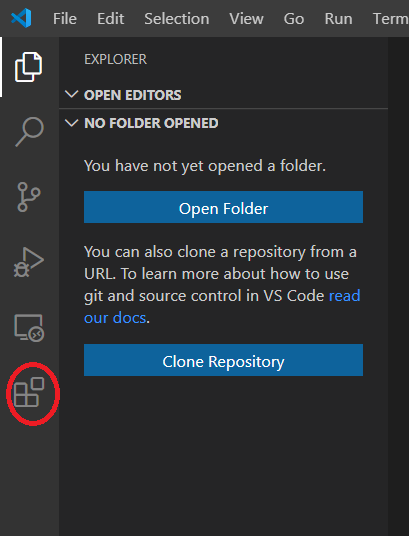Collapse the Open Editors section chevron

[71, 94]
